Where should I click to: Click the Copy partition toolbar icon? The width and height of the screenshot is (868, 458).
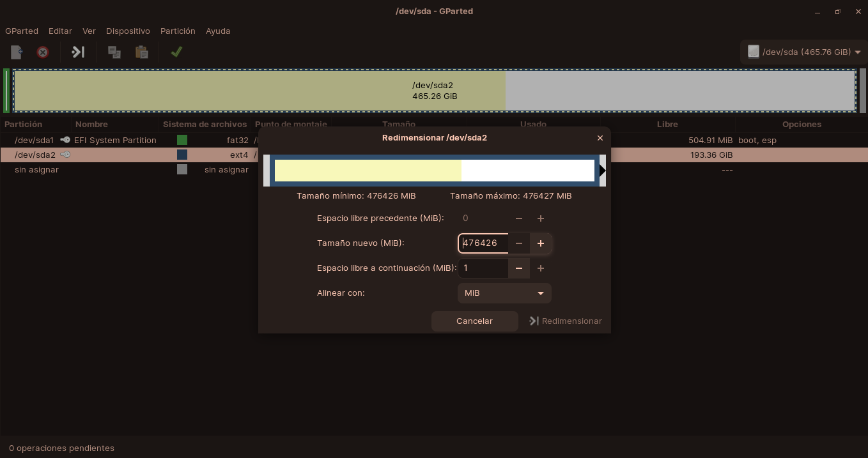(x=114, y=52)
